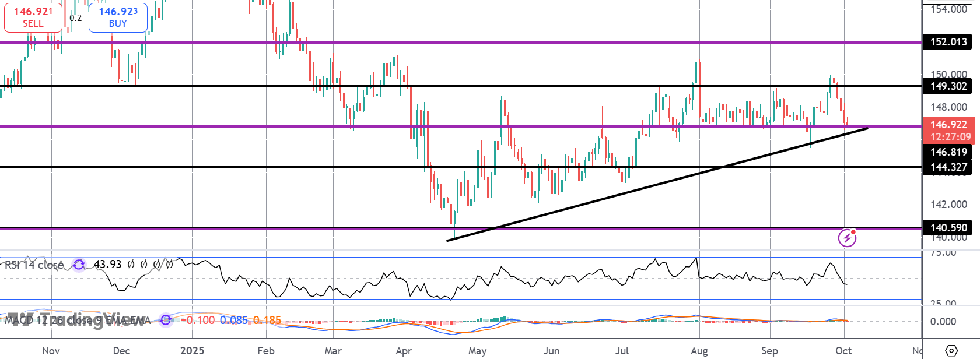Click the Aug label on time axis
This screenshot has height=359, width=980.
click(x=699, y=350)
